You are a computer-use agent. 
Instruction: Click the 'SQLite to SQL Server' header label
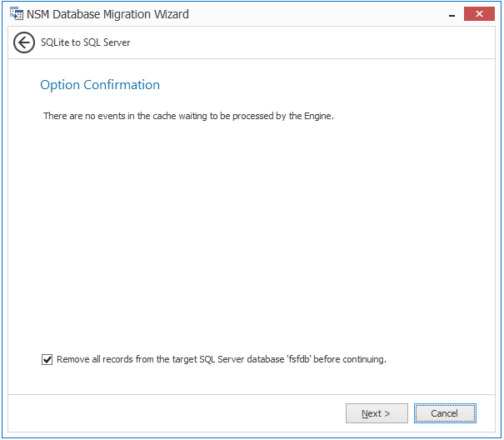point(86,42)
